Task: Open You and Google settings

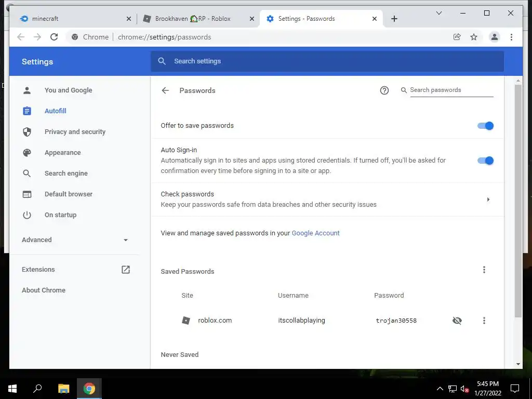Action: [x=68, y=90]
